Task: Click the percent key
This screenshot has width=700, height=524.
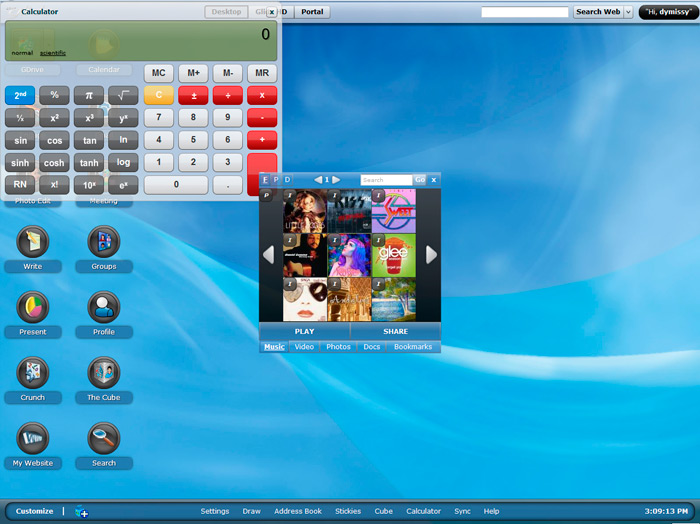Action: point(54,95)
